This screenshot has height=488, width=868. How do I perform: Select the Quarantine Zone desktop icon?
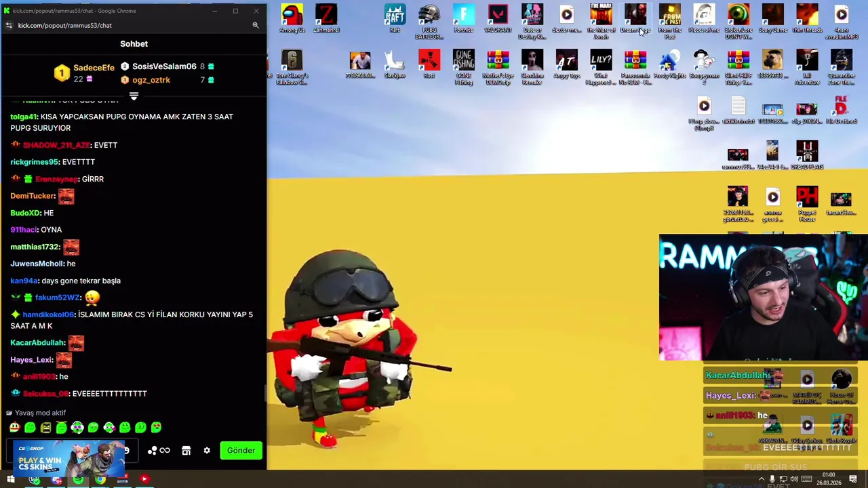click(842, 67)
